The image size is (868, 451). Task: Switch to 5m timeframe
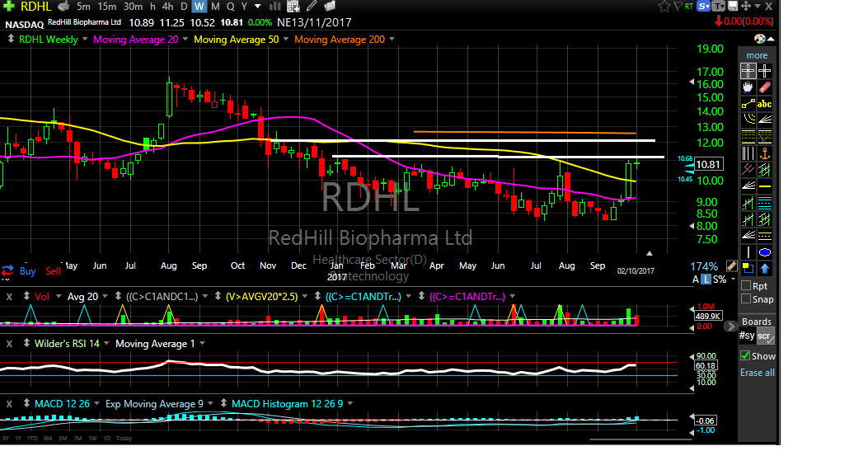[83, 7]
